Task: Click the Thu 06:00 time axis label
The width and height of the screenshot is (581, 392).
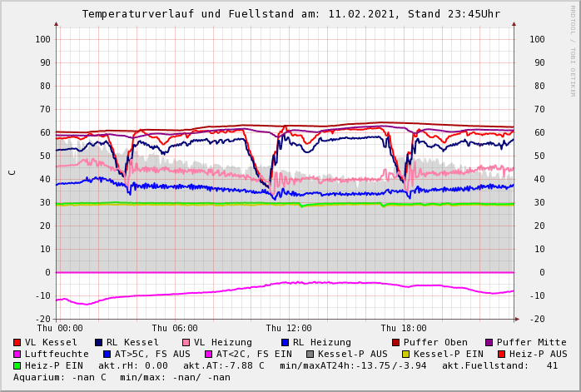Action: (175, 328)
